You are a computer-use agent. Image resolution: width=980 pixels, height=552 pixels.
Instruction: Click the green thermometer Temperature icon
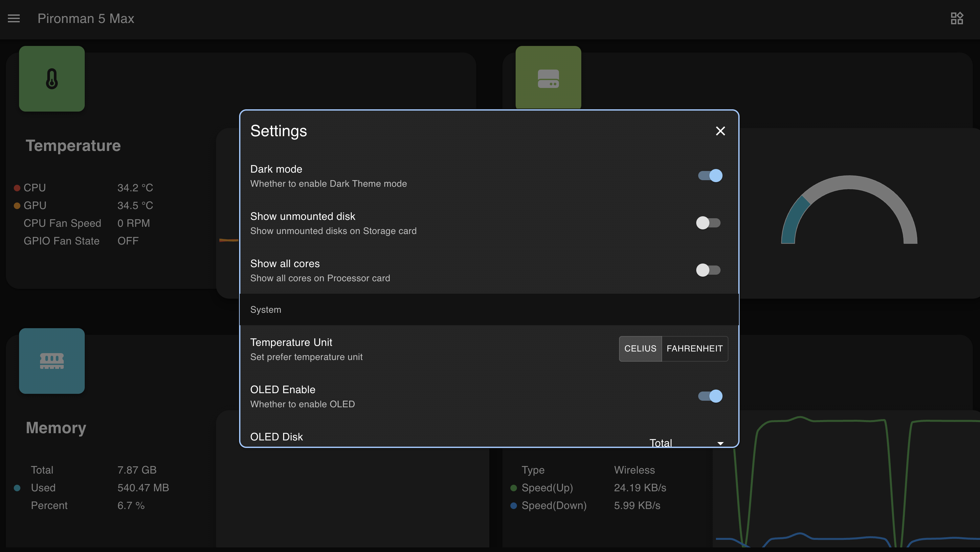tap(52, 79)
